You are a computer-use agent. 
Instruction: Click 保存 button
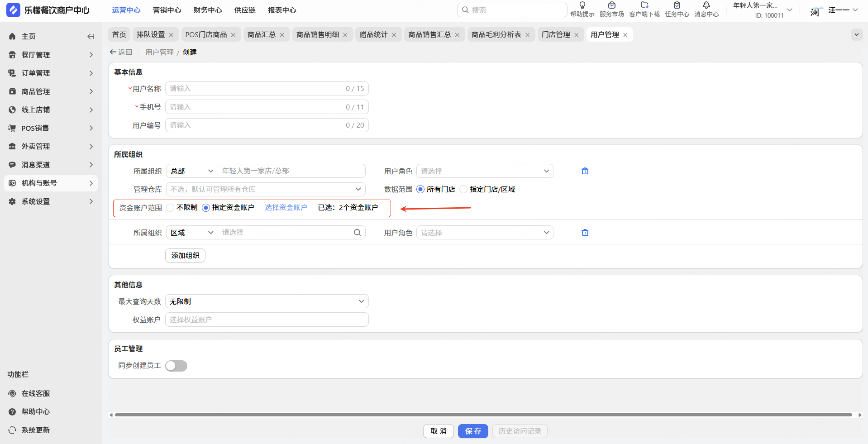473,431
